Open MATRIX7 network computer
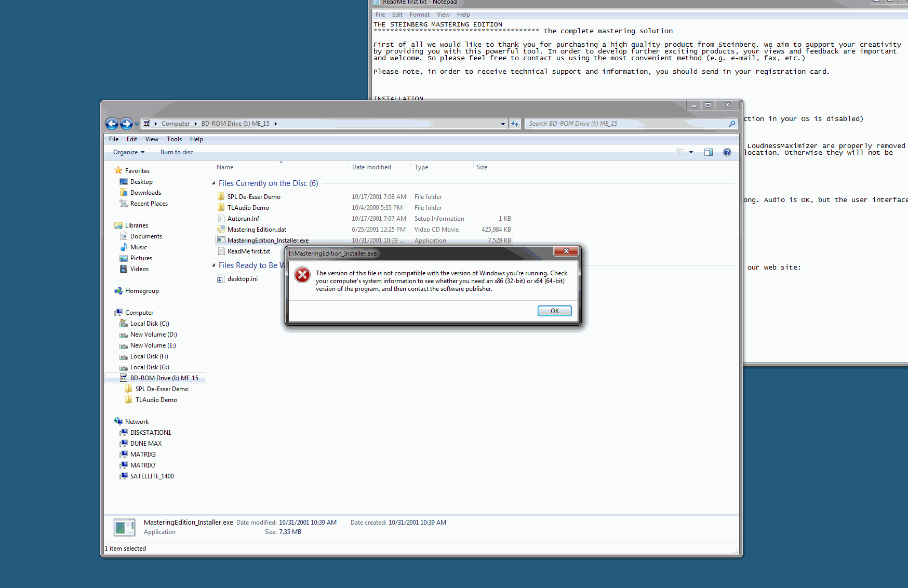908x588 pixels. click(138, 465)
